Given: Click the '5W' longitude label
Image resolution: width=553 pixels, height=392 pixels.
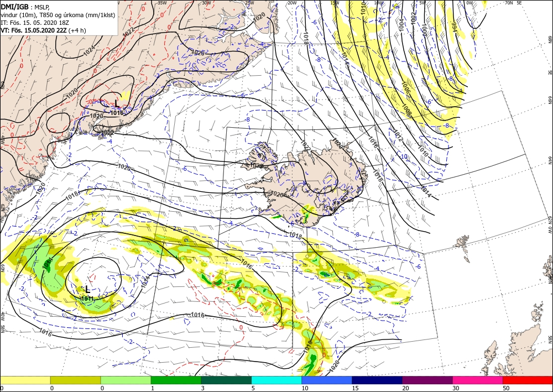Looking at the screenshot, I should 422,3.
